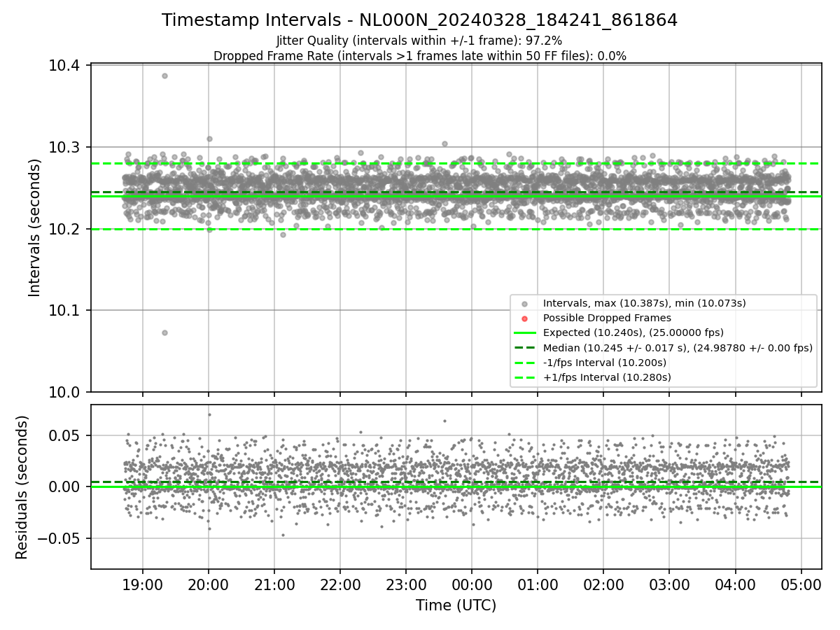The image size is (840, 630).
Task: Click the gray dot marker in the legend
Action: pos(525,304)
